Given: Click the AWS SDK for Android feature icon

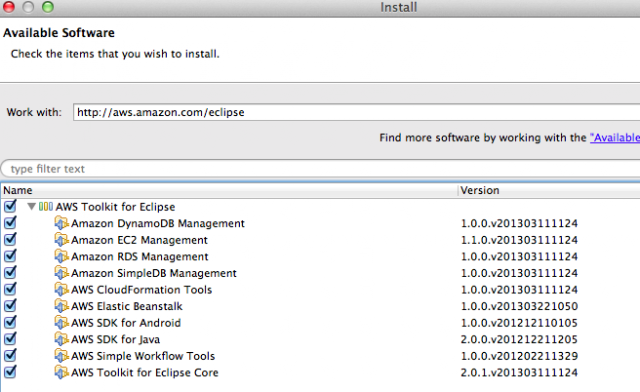Looking at the screenshot, I should 61,323.
